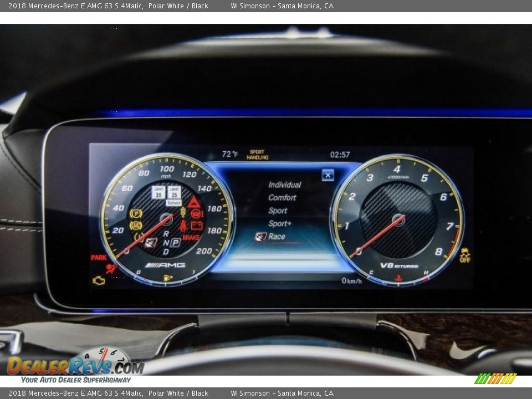
Task: Click the red airbag warning icon
Action: click(111, 269)
